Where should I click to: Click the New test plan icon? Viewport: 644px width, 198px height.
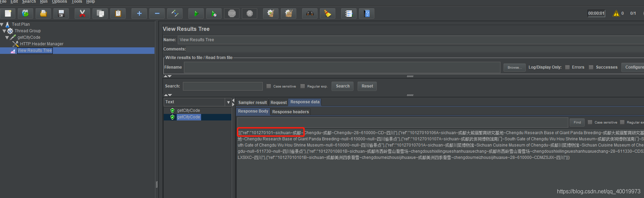click(8, 13)
